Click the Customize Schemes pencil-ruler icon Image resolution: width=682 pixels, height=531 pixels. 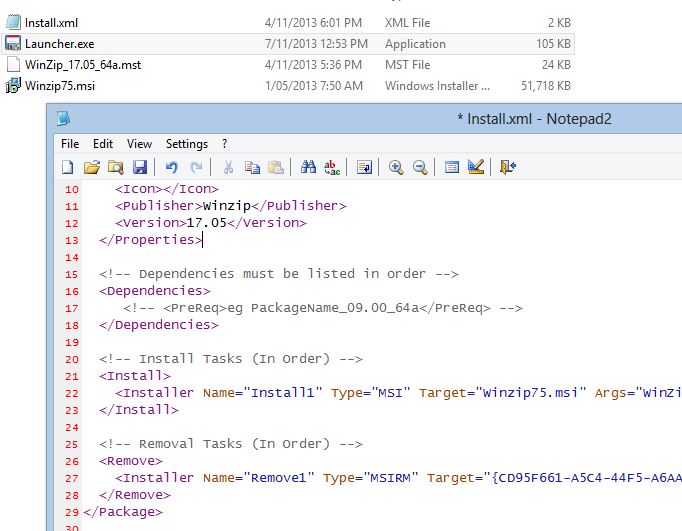[x=476, y=167]
